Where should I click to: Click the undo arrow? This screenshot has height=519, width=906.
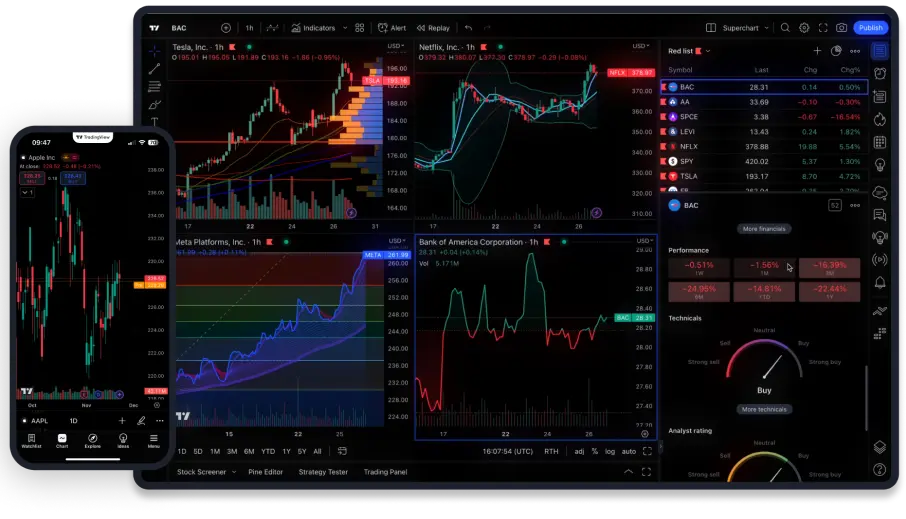468,28
